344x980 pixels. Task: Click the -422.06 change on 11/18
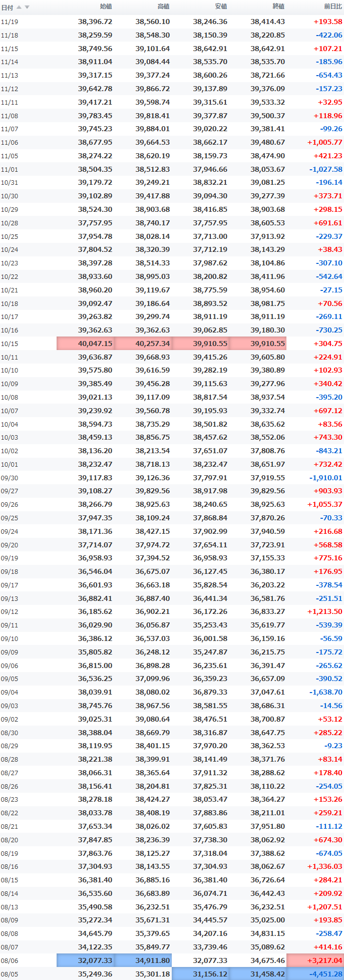(x=329, y=35)
